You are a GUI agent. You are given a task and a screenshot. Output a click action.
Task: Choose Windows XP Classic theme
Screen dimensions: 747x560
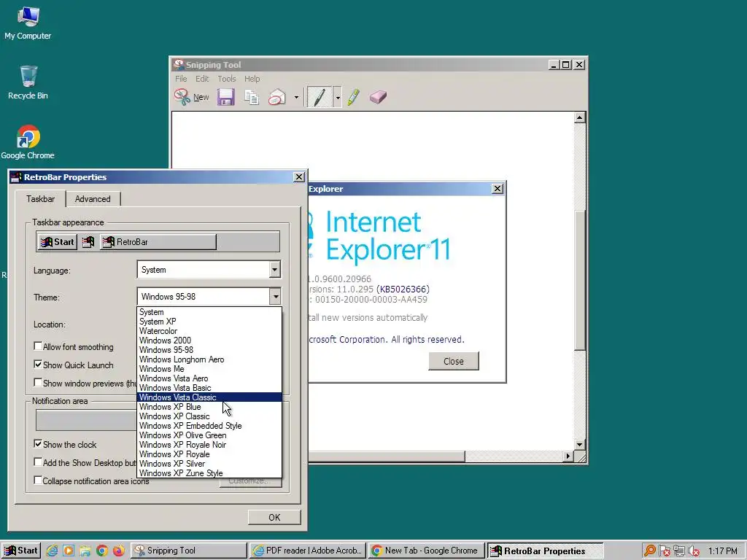pos(209,416)
